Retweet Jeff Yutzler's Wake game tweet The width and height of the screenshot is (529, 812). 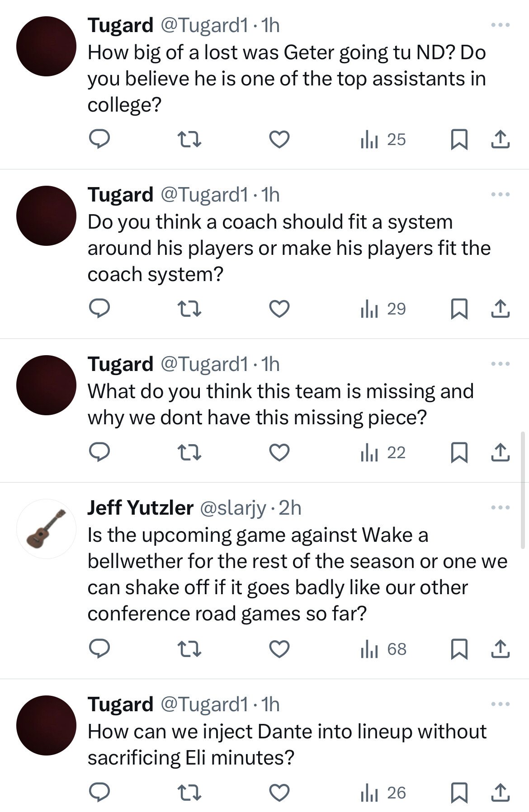pyautogui.click(x=189, y=649)
